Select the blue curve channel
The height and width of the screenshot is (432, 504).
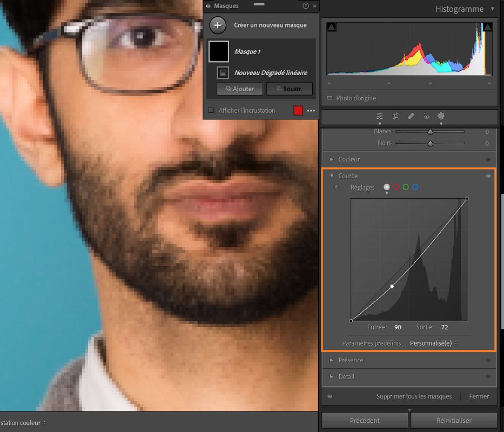point(415,187)
